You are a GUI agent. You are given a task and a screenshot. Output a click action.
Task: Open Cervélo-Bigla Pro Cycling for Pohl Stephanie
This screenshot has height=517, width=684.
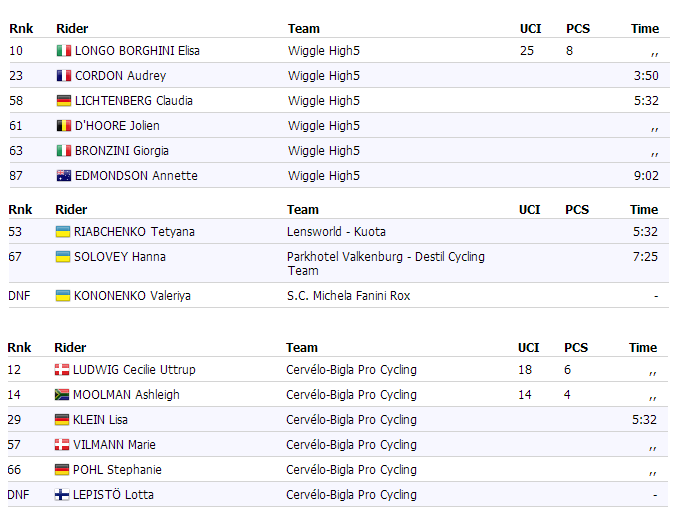pos(351,470)
